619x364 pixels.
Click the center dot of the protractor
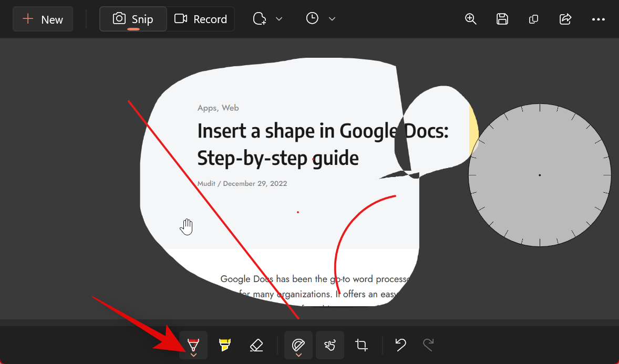[x=540, y=175]
